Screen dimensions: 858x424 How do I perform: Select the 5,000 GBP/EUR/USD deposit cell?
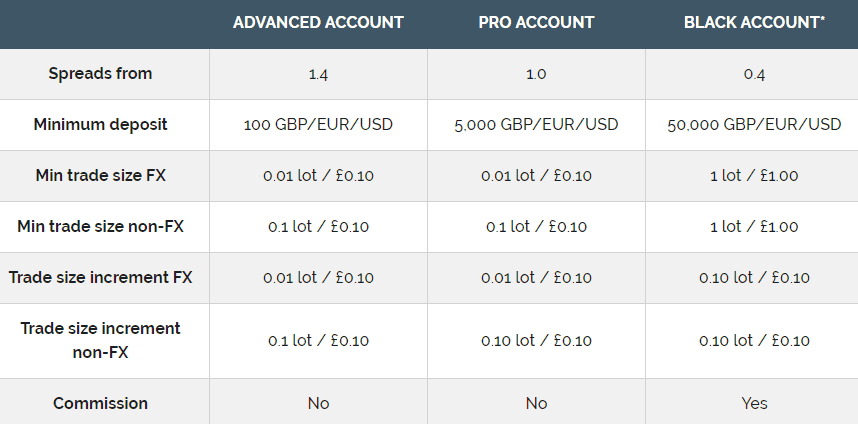536,125
